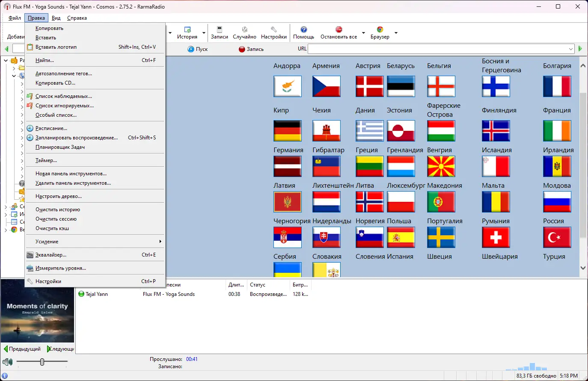Choose Настроить дерево... menu entry
The image size is (588, 381).
pyautogui.click(x=95, y=196)
